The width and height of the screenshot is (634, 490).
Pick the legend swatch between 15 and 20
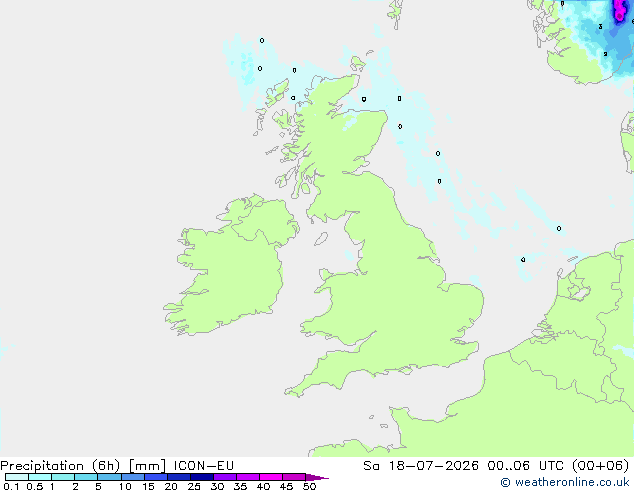tap(156, 477)
